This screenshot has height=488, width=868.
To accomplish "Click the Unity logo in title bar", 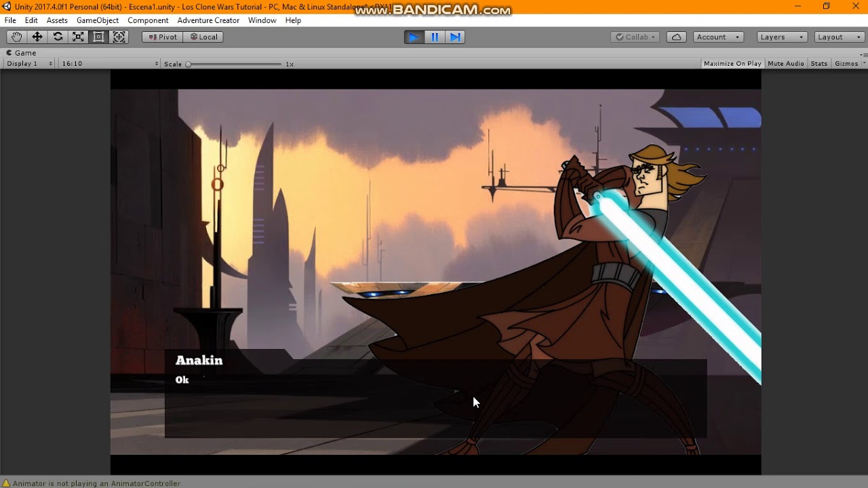I will click(7, 6).
